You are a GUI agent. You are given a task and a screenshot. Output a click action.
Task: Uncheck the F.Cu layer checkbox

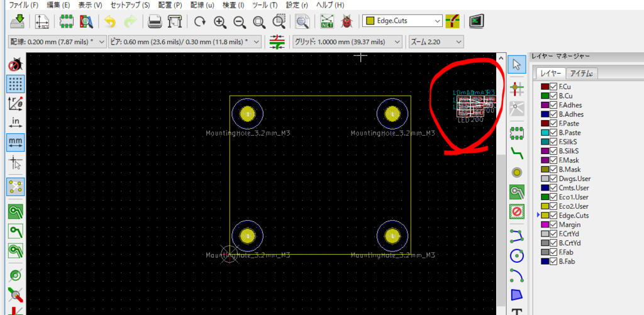pos(553,87)
